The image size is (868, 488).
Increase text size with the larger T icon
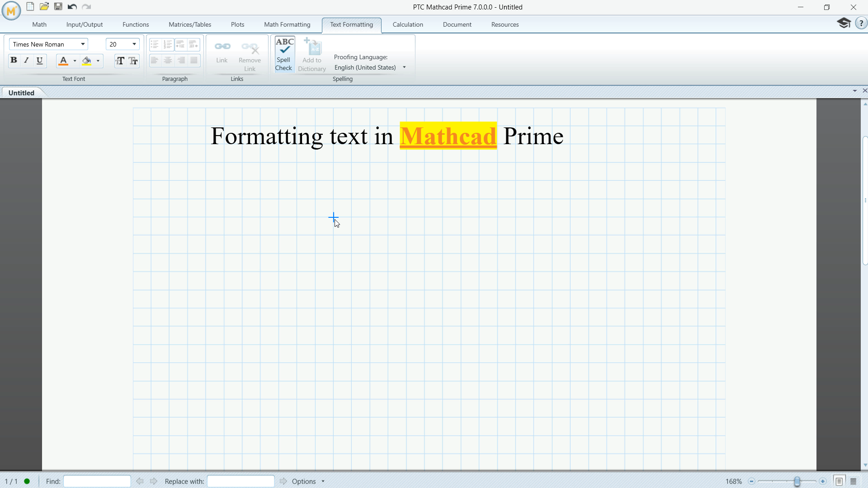point(120,61)
